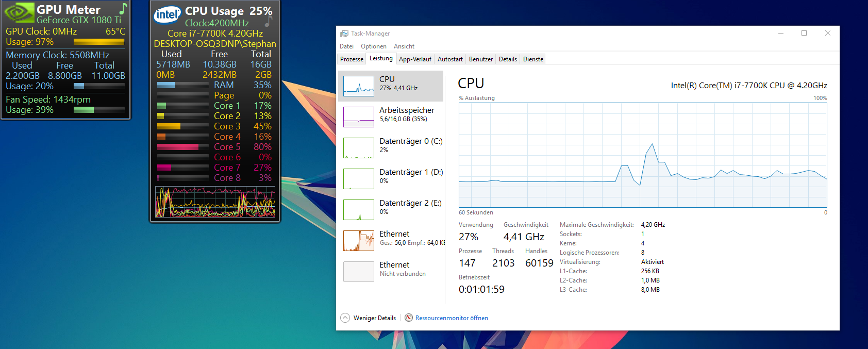Open the Optionen menu

coord(374,46)
